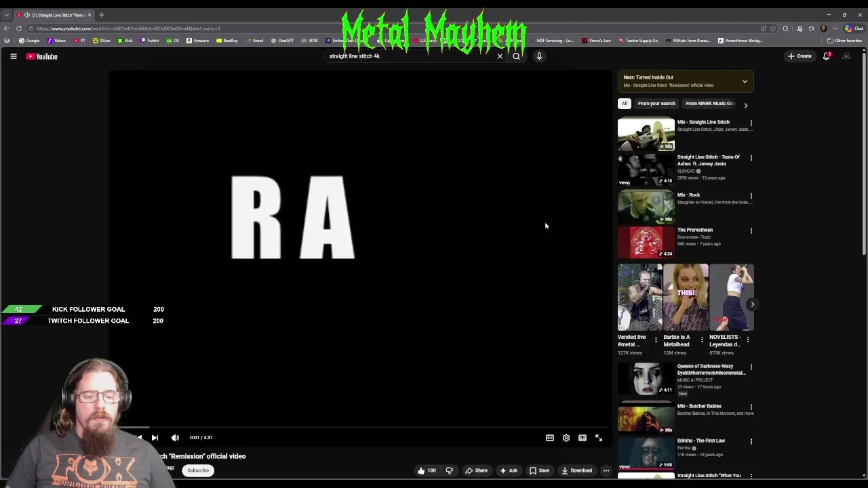
Task: Download the Remission video
Action: [576, 470]
